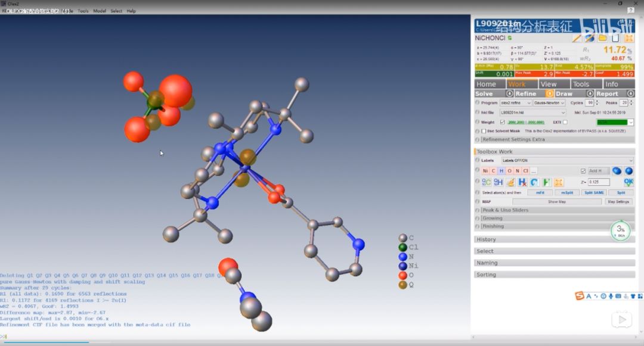Click the pencil edit icon beside NiCHONCl
The image size is (644, 346).
click(x=577, y=38)
